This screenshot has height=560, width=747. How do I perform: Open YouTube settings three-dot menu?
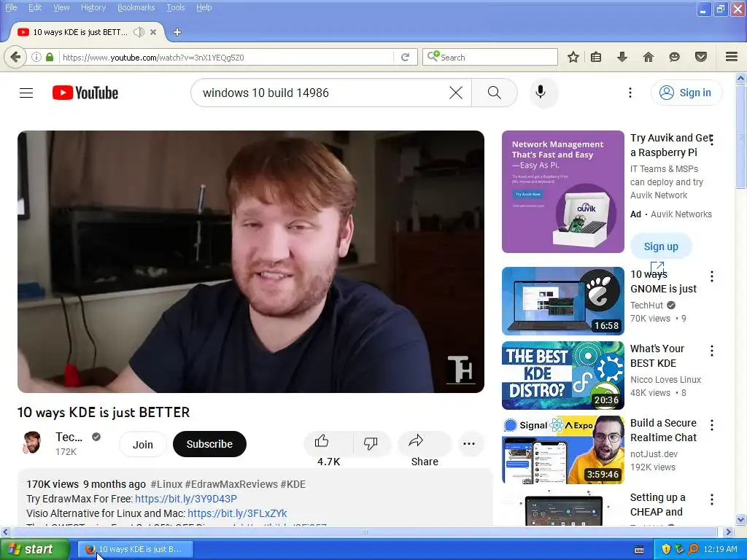pos(630,93)
